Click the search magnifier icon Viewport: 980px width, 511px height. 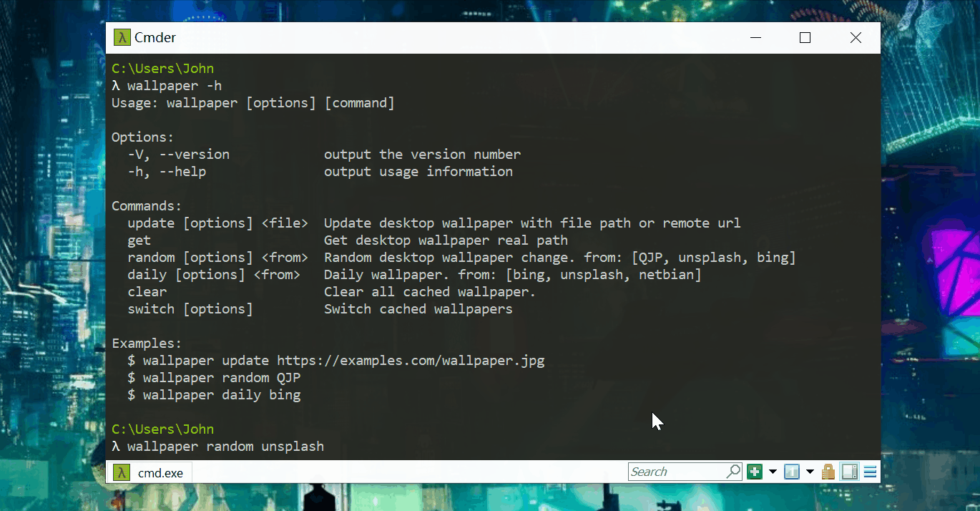(x=733, y=471)
